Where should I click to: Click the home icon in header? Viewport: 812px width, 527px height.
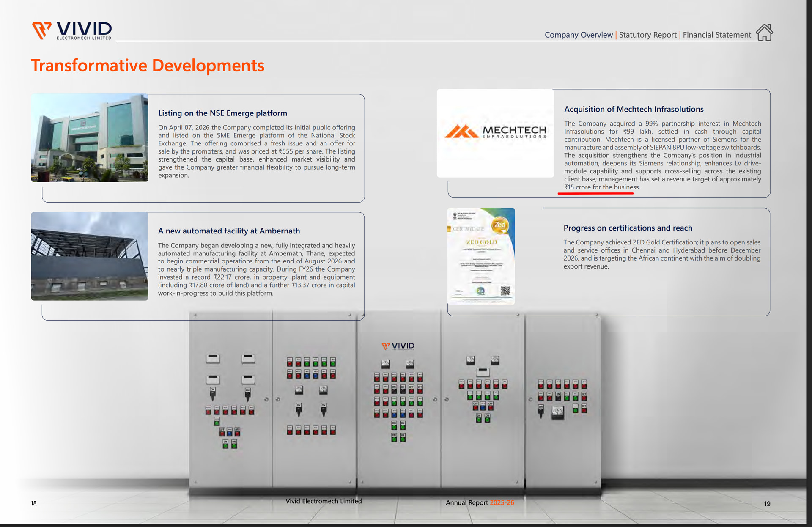point(764,33)
